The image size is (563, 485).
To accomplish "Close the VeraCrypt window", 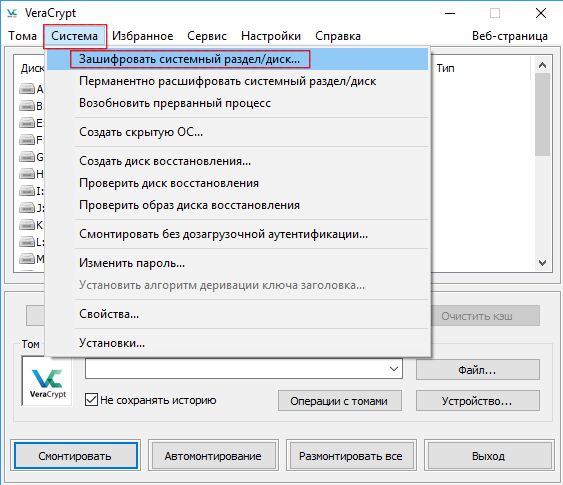I will pyautogui.click(x=541, y=13).
